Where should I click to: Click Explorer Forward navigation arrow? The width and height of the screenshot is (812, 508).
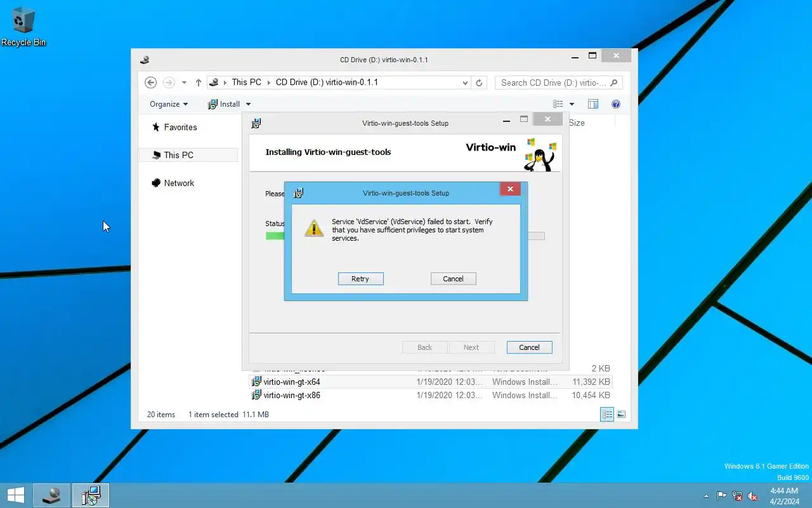click(168, 83)
